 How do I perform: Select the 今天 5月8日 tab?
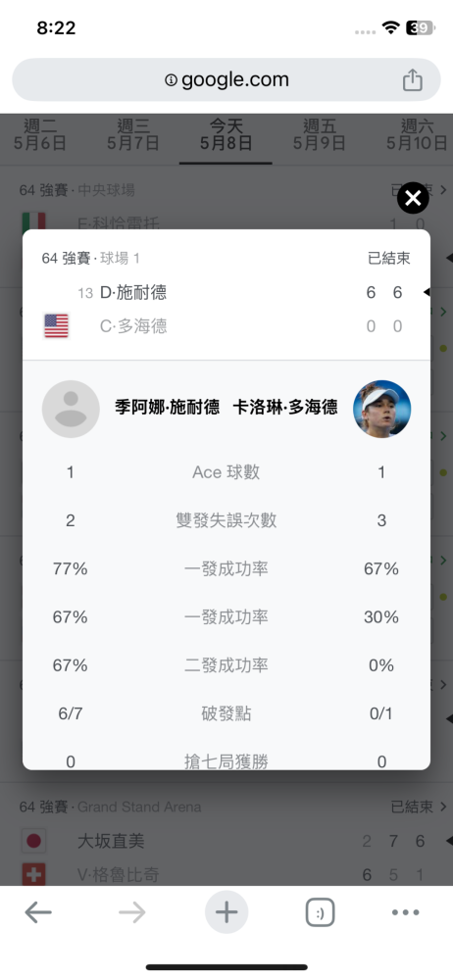point(226,135)
